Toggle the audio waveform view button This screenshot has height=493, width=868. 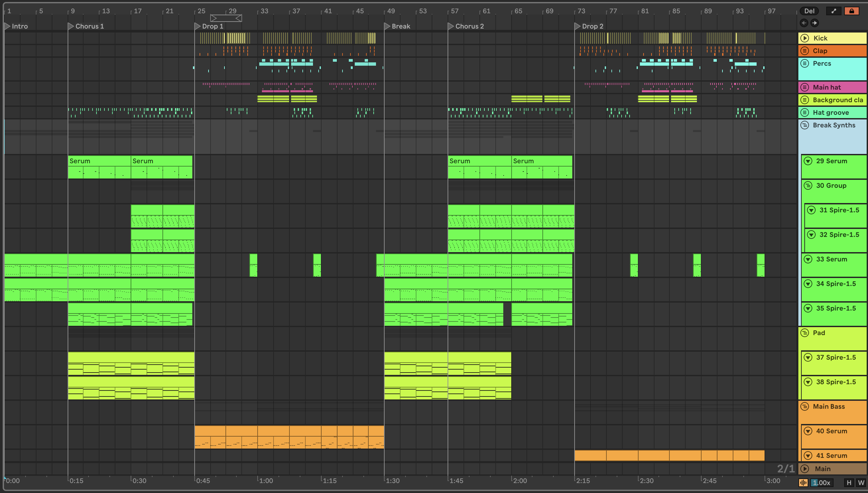click(803, 482)
